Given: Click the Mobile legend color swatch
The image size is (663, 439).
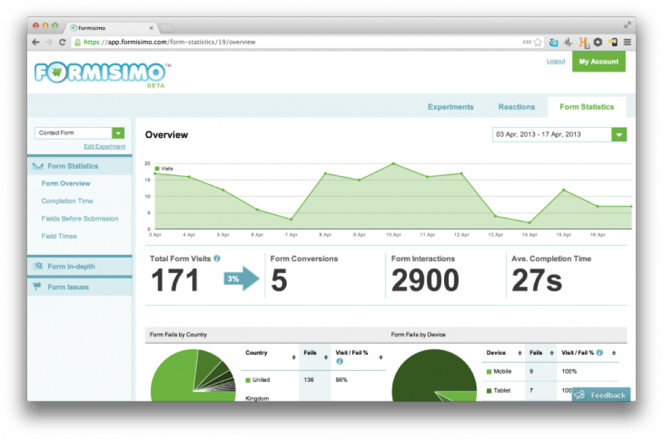Looking at the screenshot, I should (489, 372).
